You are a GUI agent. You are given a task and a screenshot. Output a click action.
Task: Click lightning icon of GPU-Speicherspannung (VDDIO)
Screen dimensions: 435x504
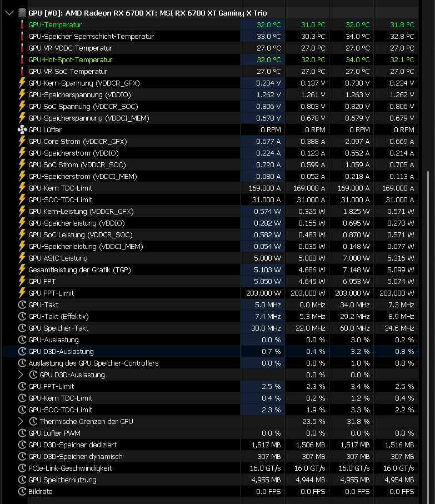point(22,95)
